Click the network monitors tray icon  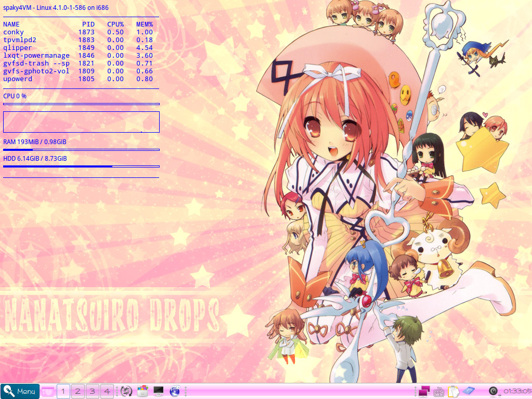pyautogui.click(x=424, y=392)
